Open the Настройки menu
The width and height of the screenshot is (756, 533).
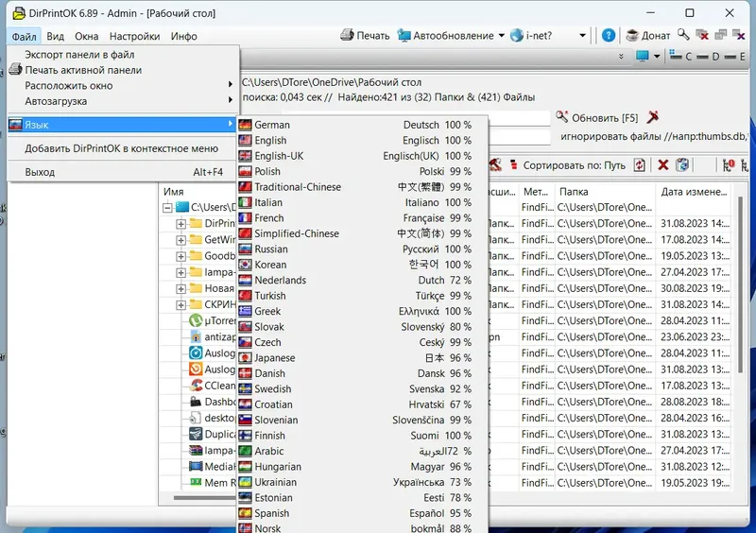(134, 36)
